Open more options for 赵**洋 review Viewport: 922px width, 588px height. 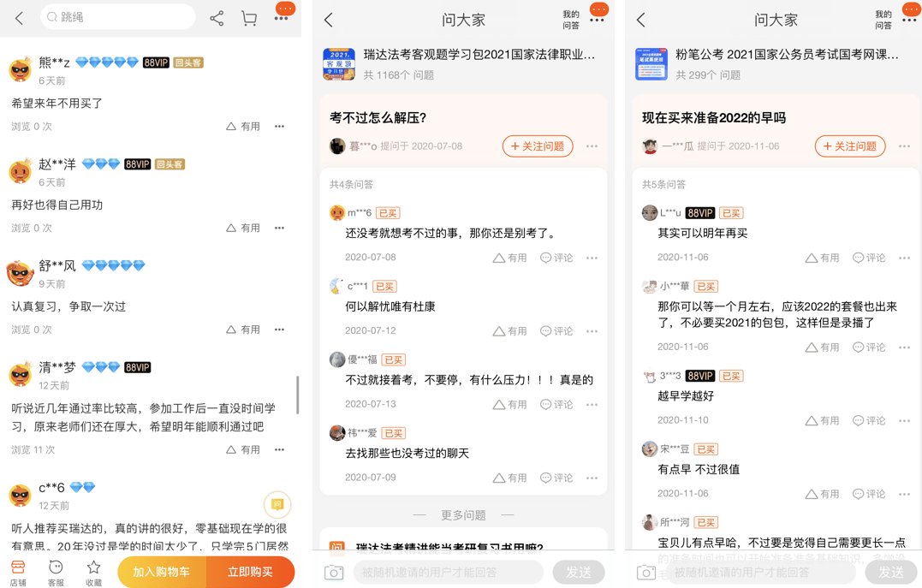(x=279, y=229)
